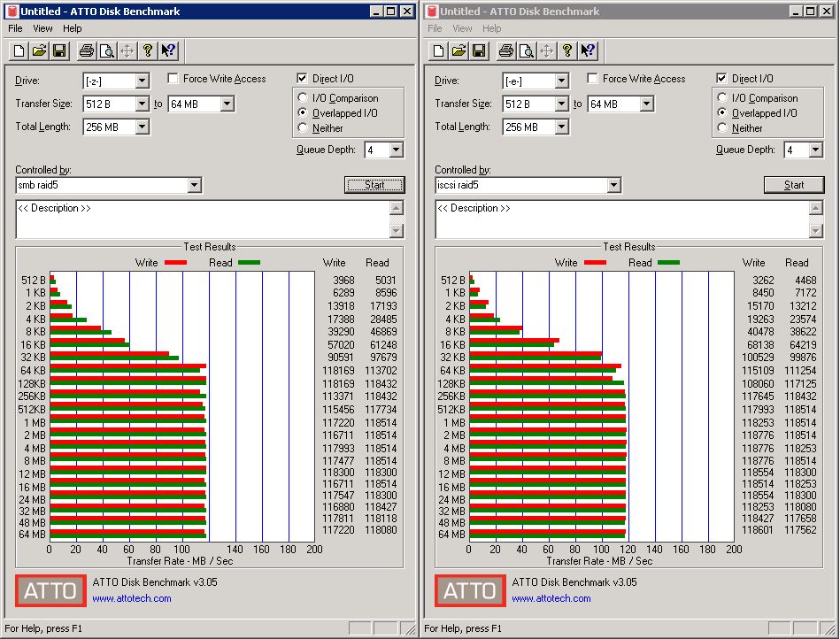Open Total Length dropdown in left window

click(x=142, y=127)
